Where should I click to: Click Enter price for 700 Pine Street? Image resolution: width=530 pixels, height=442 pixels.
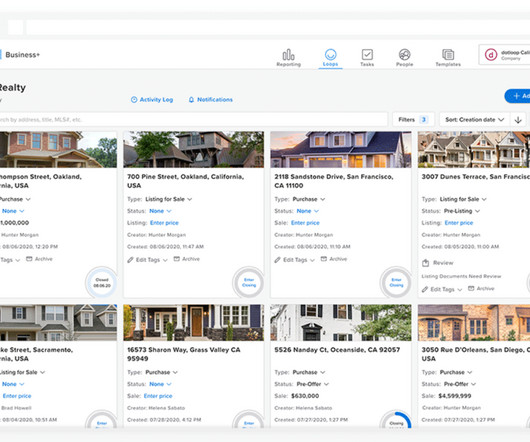(164, 223)
